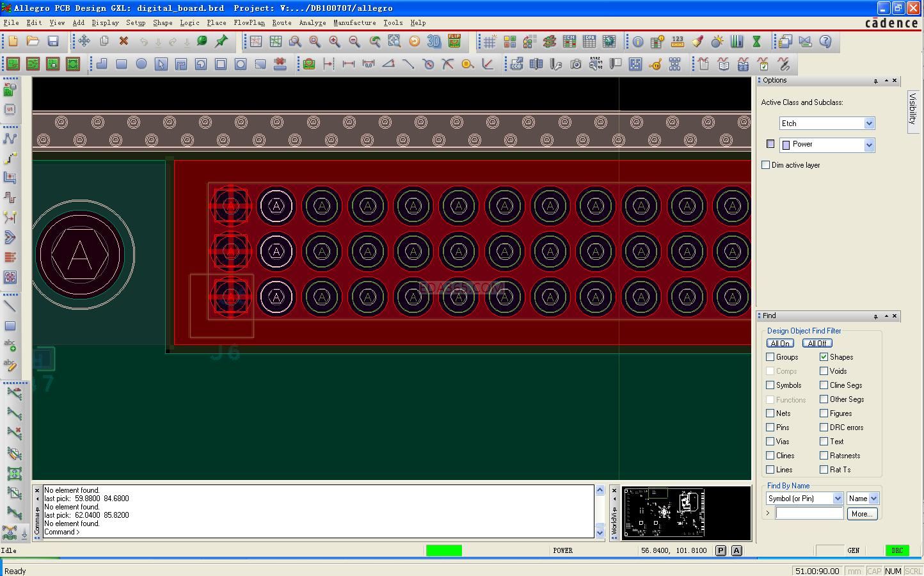The width and height of the screenshot is (924, 576).
Task: Open the Manufacture menu
Action: point(354,22)
